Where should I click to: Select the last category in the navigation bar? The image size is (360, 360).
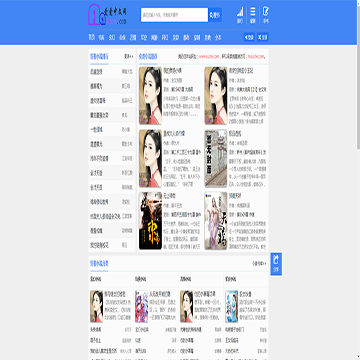click(218, 37)
